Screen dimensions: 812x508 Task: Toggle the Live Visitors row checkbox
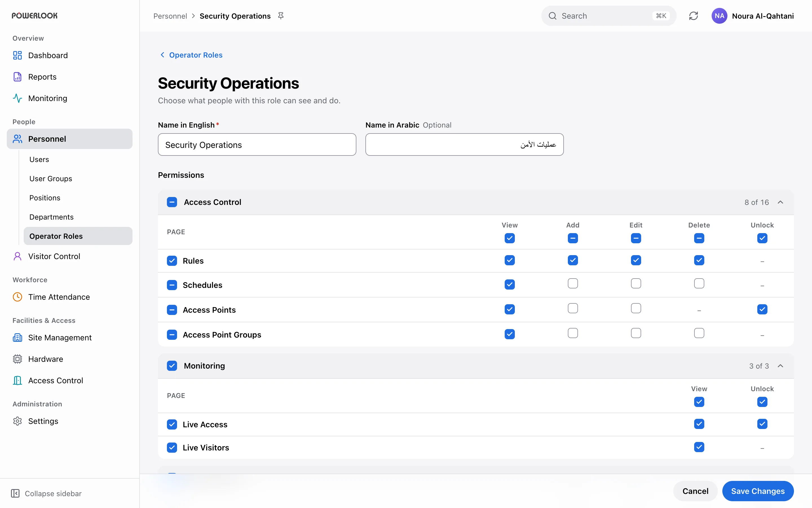coord(172,448)
